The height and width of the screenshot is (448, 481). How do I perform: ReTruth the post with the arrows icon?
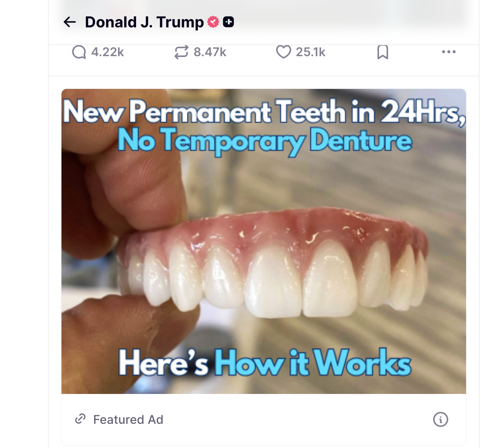181,52
